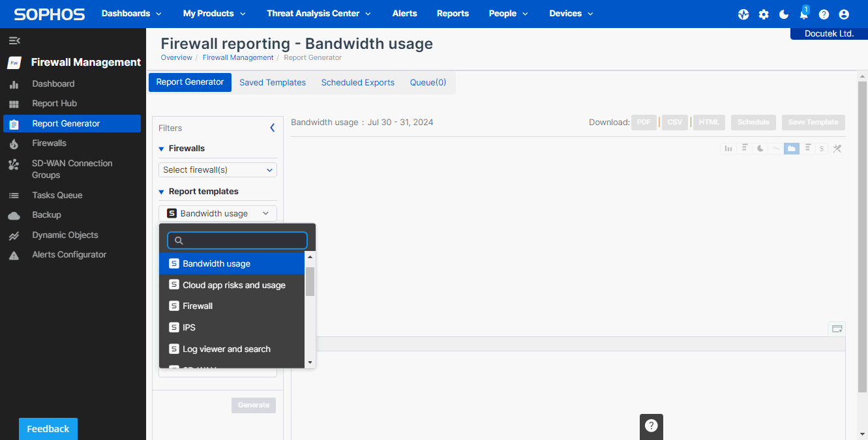Open Tasks Queue in the sidebar

click(x=72, y=195)
